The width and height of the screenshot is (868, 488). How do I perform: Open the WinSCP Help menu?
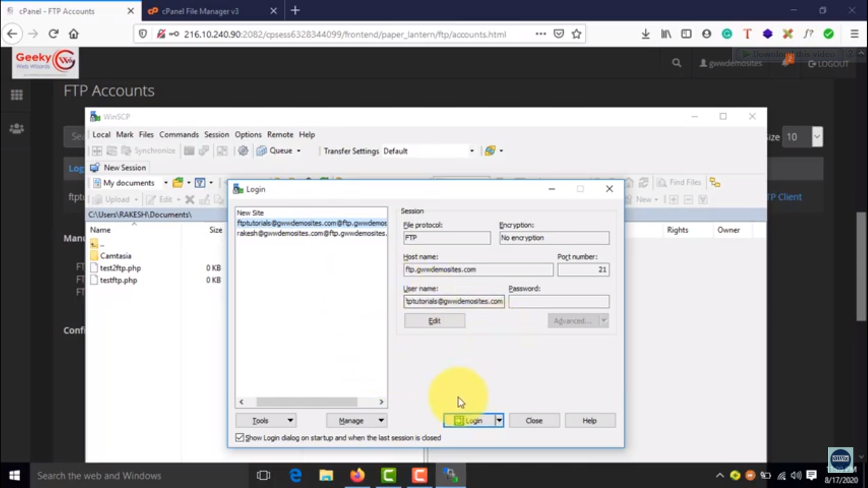[x=307, y=135]
